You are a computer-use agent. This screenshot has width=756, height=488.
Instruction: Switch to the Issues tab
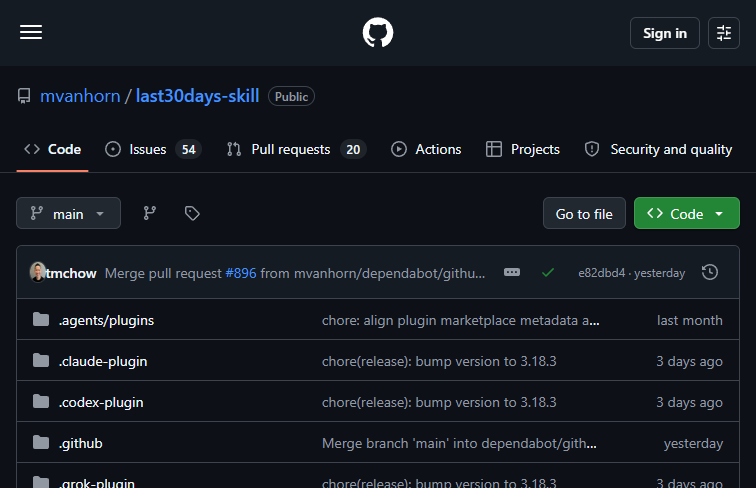coord(153,149)
